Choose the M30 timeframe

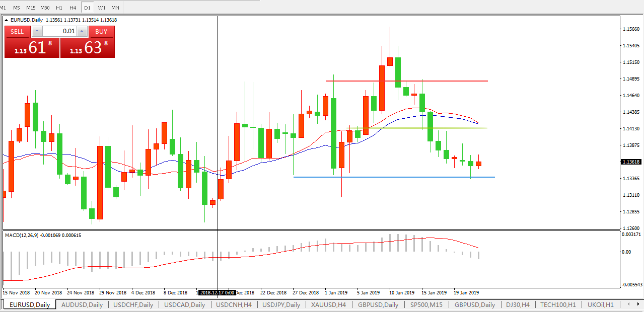[45, 8]
